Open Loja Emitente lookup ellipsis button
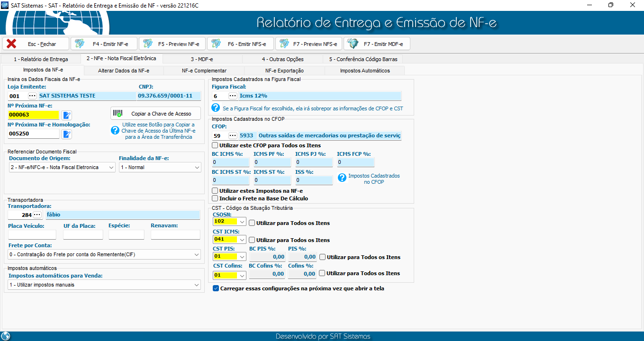Image resolution: width=644 pixels, height=341 pixels. pyautogui.click(x=32, y=96)
